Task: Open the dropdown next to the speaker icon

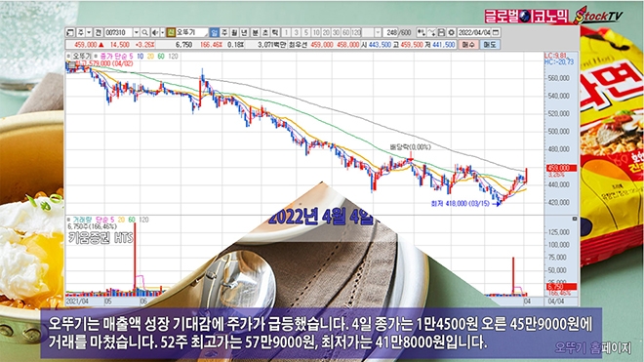Action: tap(163, 32)
